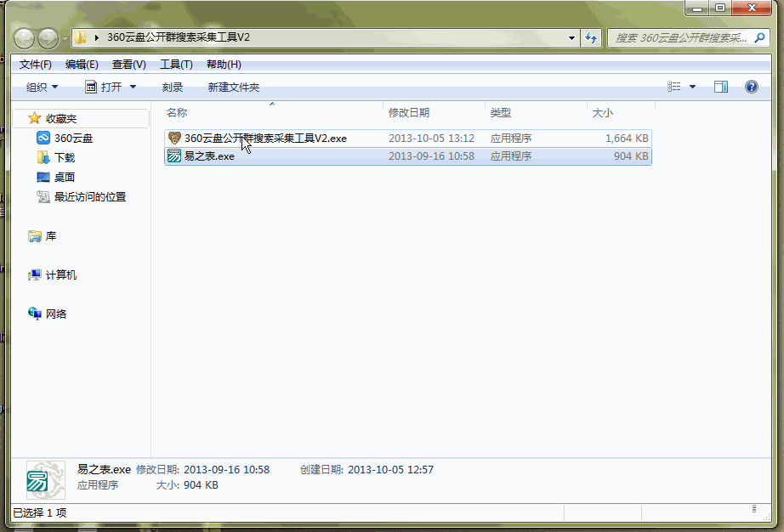This screenshot has height=532, width=784.
Task: Open the 下载 folder
Action: click(x=65, y=158)
